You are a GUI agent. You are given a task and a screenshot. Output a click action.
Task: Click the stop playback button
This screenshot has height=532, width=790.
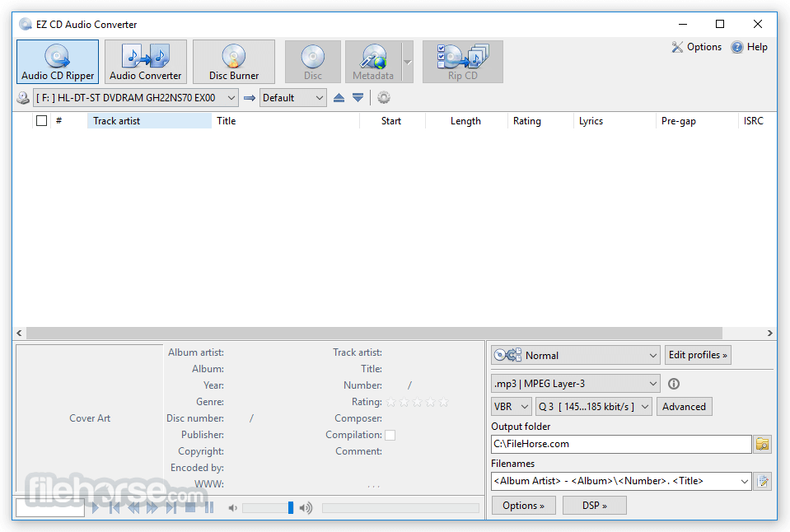coord(190,507)
